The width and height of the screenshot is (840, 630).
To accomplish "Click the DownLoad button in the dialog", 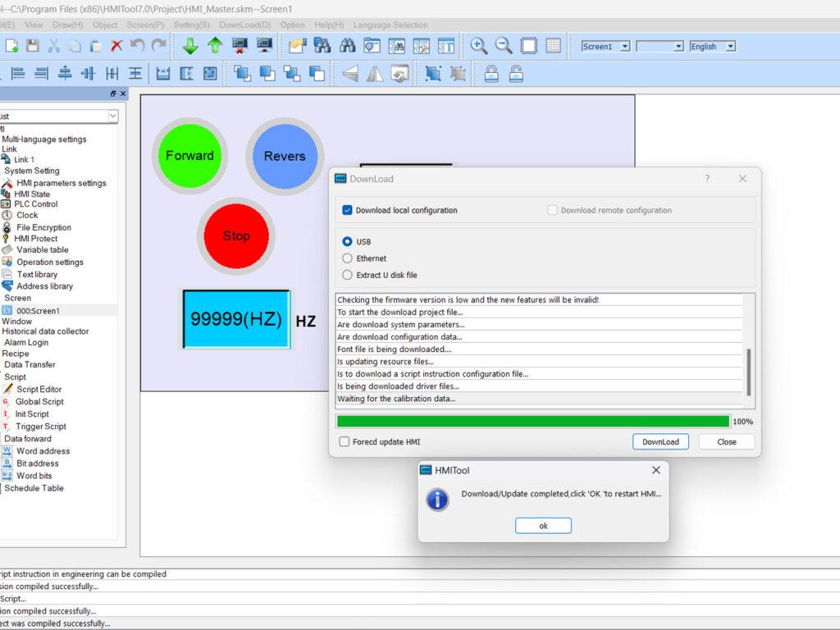I will click(660, 441).
